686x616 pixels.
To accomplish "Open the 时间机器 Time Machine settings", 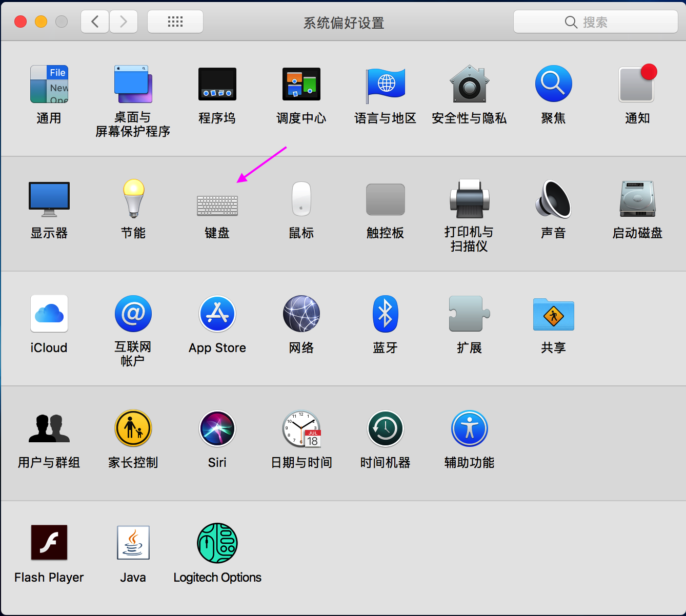I will pos(385,428).
